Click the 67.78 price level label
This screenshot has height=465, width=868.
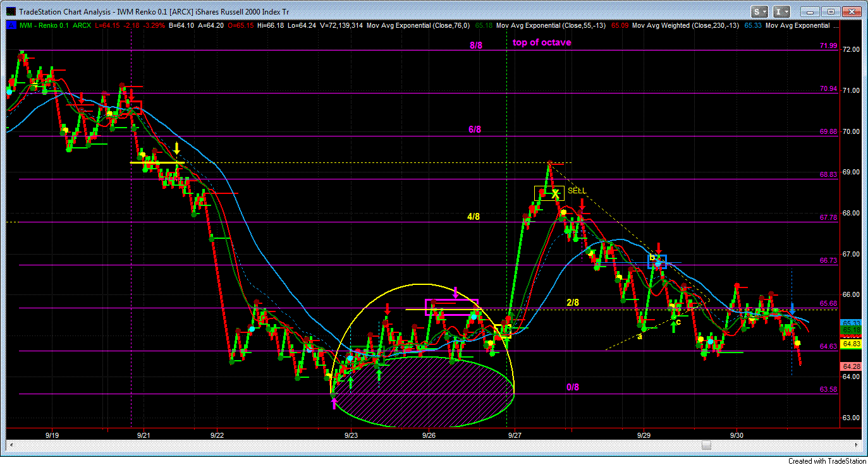pyautogui.click(x=828, y=217)
